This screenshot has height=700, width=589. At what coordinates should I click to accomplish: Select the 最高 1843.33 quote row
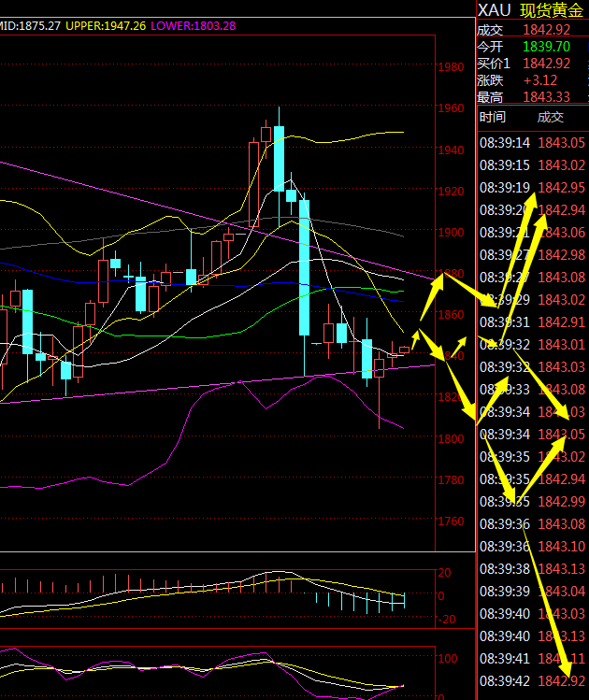[531, 96]
